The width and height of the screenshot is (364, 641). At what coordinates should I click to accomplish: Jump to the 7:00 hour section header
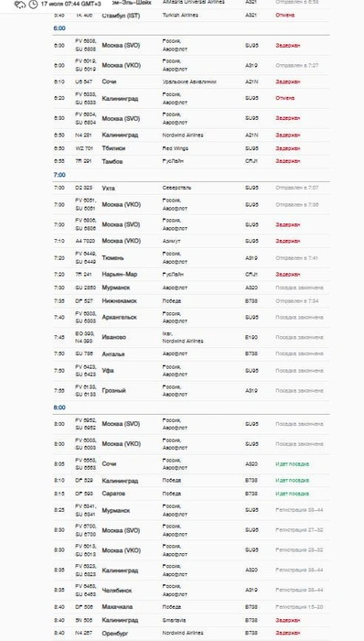(59, 175)
